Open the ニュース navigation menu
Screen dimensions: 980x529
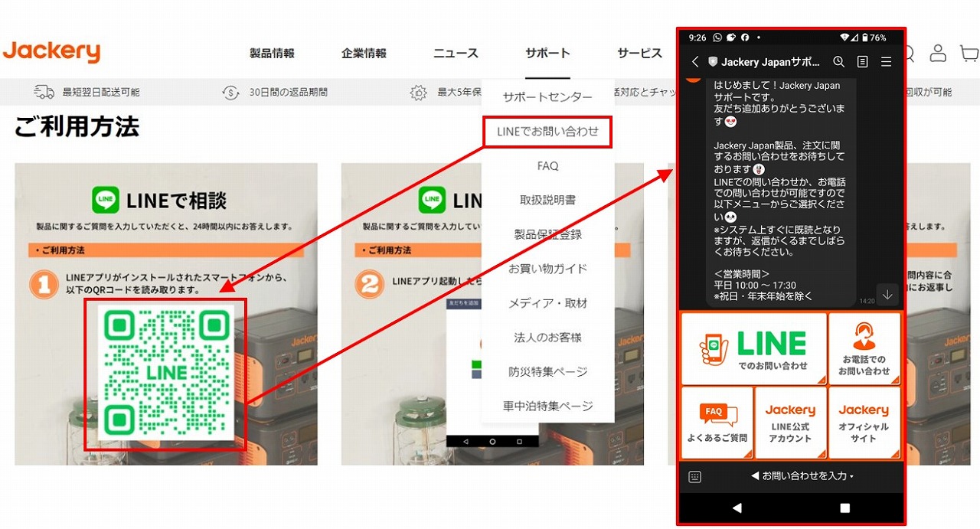tap(456, 54)
